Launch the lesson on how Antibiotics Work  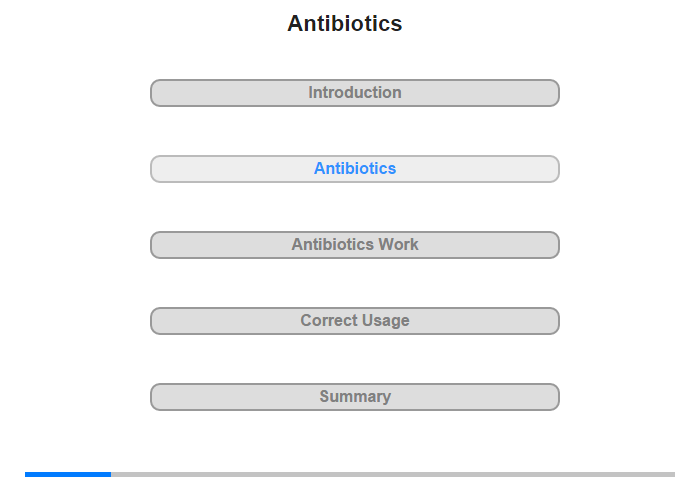(354, 245)
